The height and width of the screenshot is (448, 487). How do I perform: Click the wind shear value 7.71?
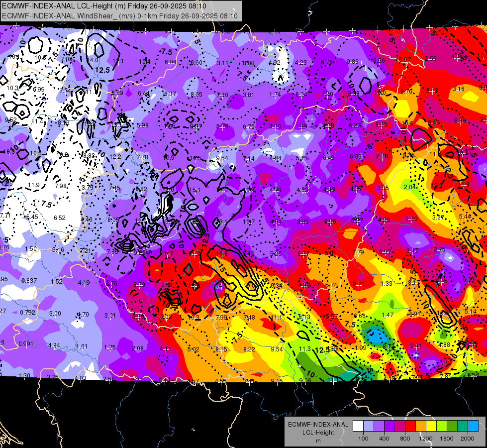click(5, 216)
